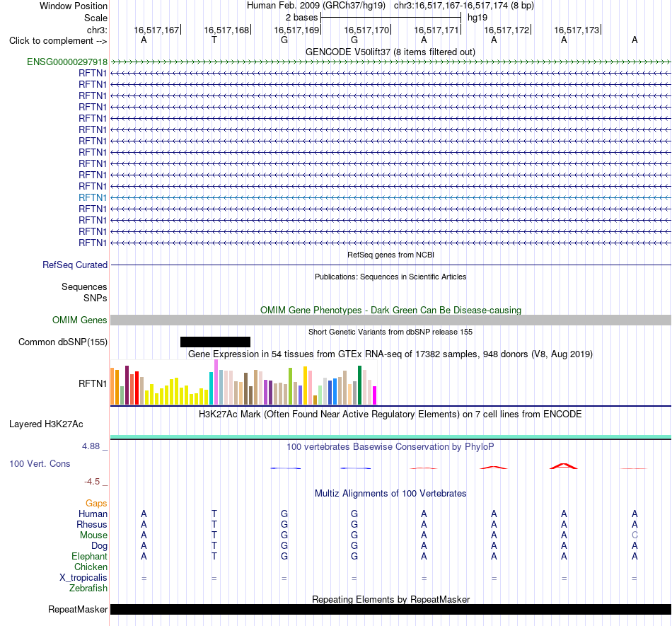
Task: Click the 100 Vert. Cons track label
Action: 40,463
